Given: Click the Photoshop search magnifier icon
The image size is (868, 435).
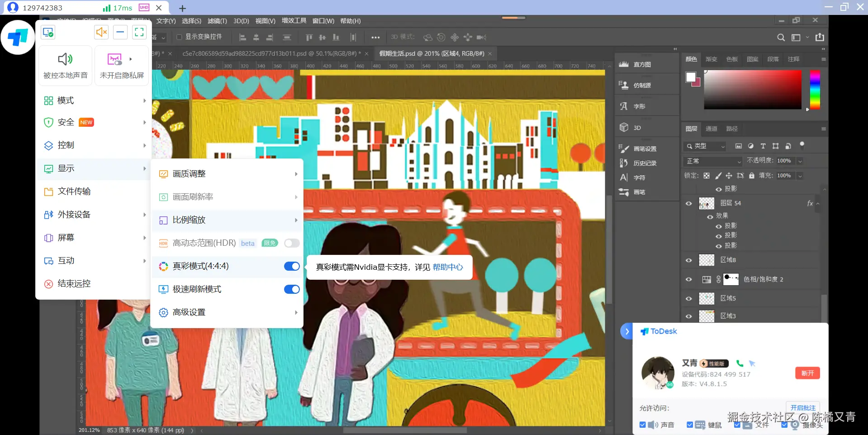Looking at the screenshot, I should (781, 38).
